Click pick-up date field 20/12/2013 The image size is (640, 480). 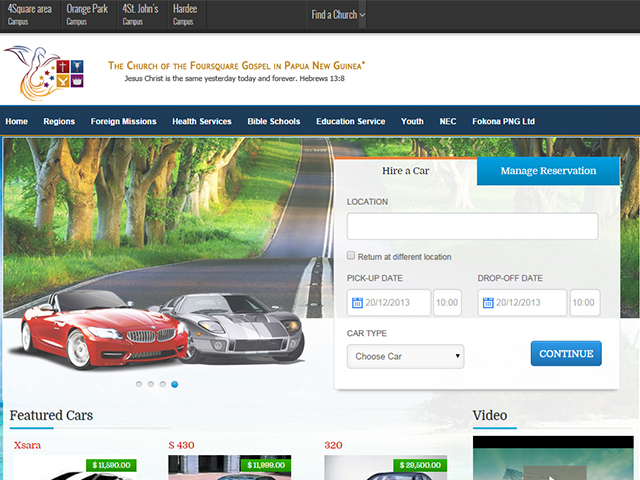(389, 302)
